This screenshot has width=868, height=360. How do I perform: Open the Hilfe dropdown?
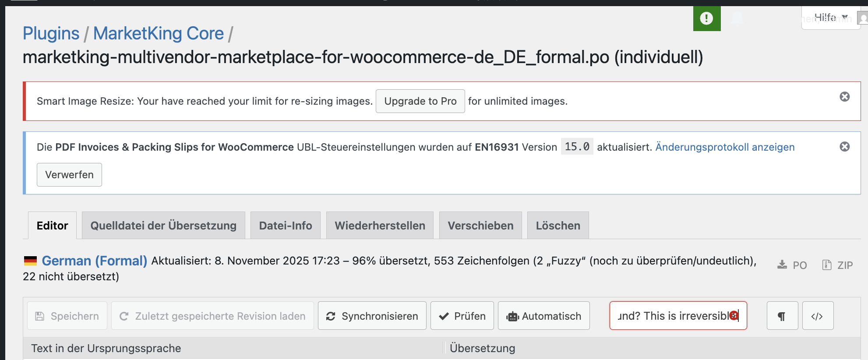pyautogui.click(x=830, y=18)
